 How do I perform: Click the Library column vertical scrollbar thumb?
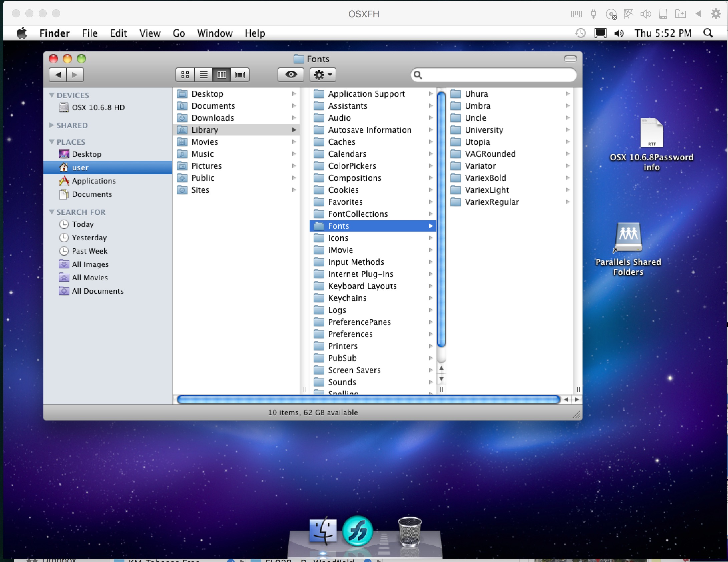(x=441, y=220)
